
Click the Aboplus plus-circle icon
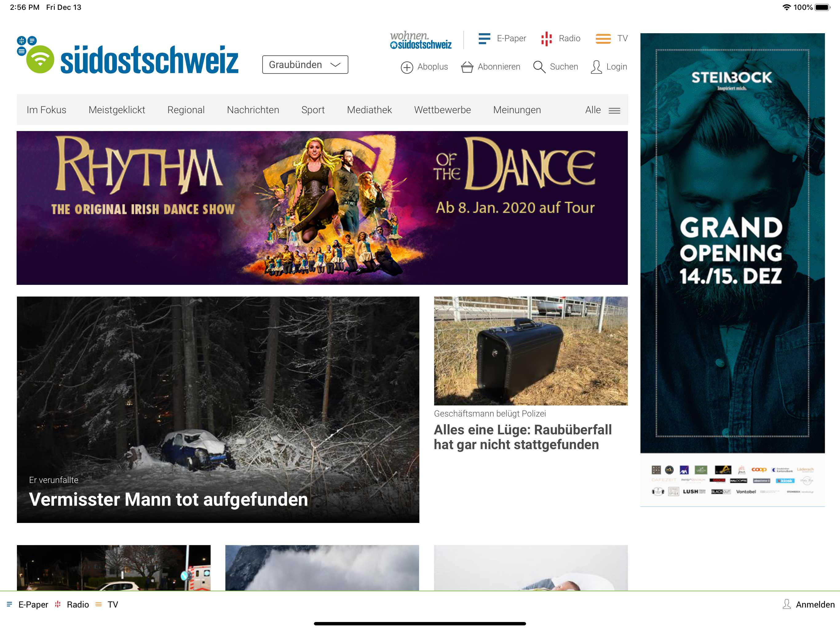click(x=407, y=67)
